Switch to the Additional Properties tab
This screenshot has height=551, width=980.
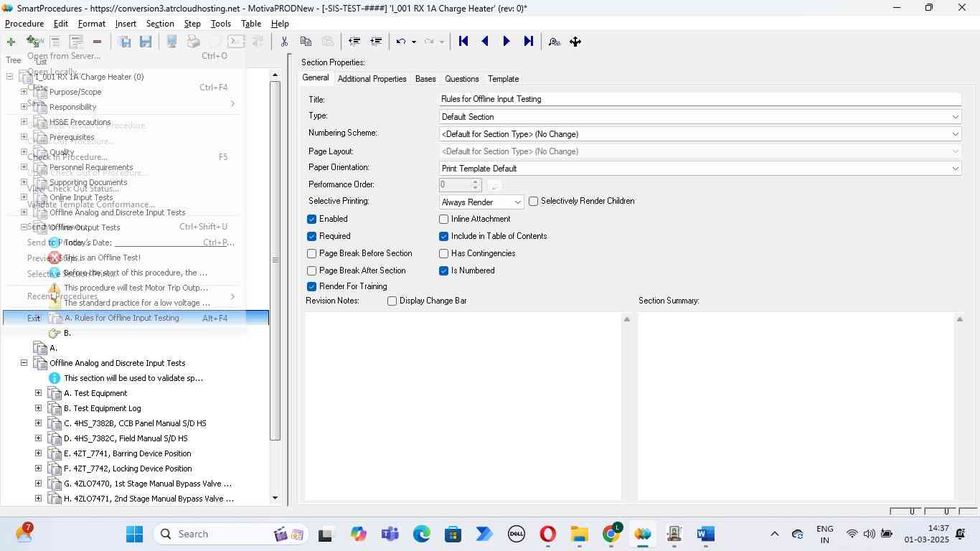point(372,79)
